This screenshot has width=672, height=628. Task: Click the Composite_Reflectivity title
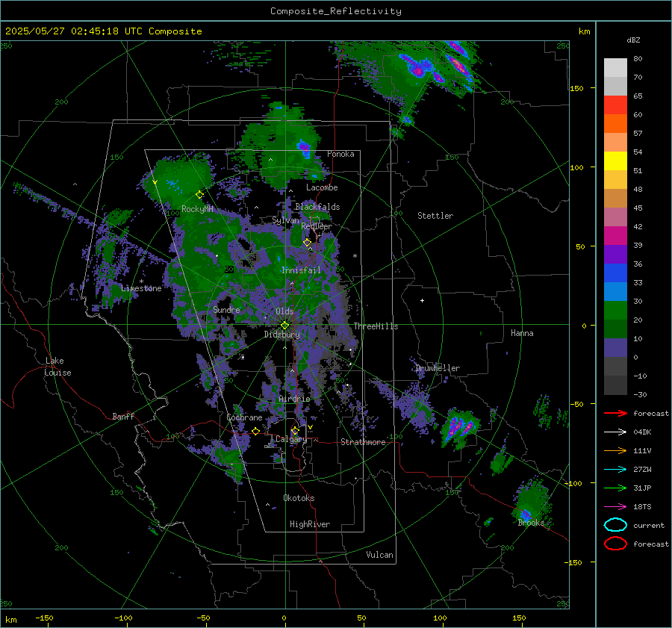pos(336,11)
